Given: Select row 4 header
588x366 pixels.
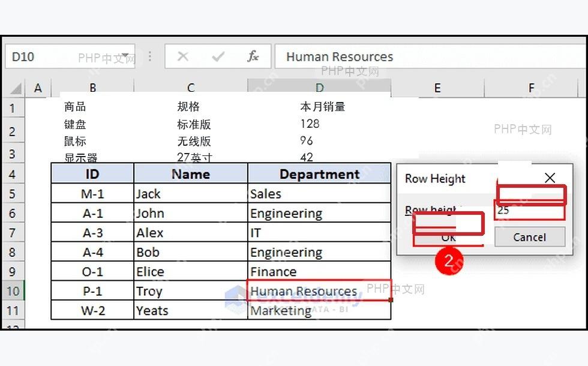Looking at the screenshot, I should pyautogui.click(x=13, y=174).
